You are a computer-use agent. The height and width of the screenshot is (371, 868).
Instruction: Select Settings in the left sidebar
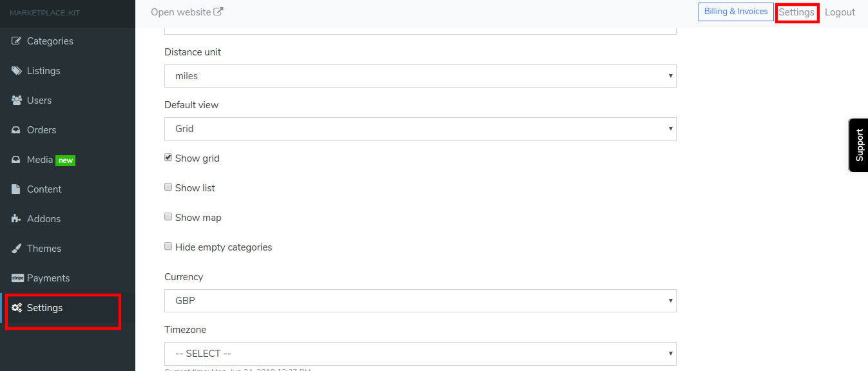(x=45, y=308)
